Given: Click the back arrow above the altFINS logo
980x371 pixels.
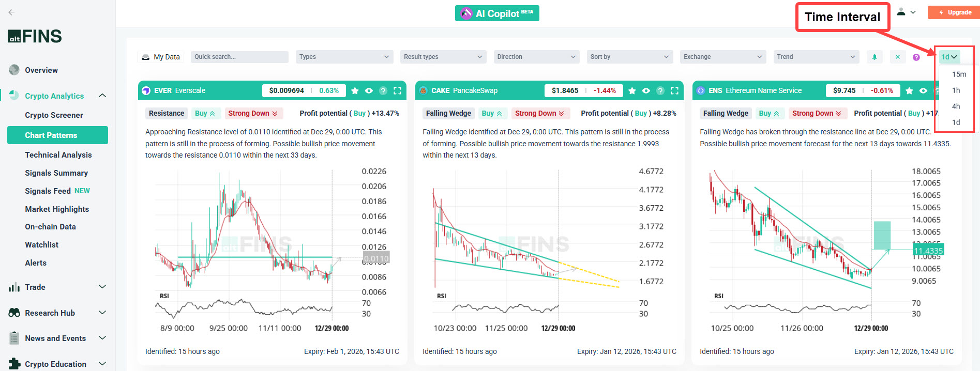Looking at the screenshot, I should tap(11, 12).
